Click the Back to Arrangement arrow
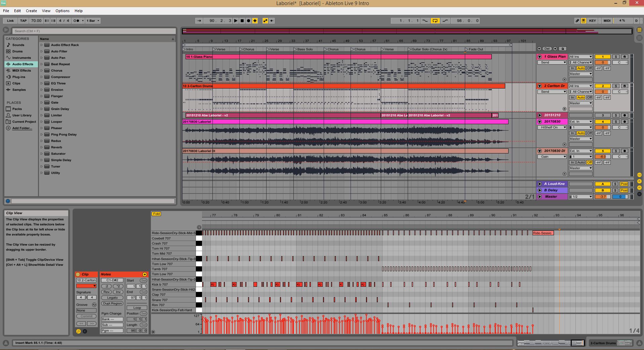This screenshot has height=350, width=644. (272, 21)
